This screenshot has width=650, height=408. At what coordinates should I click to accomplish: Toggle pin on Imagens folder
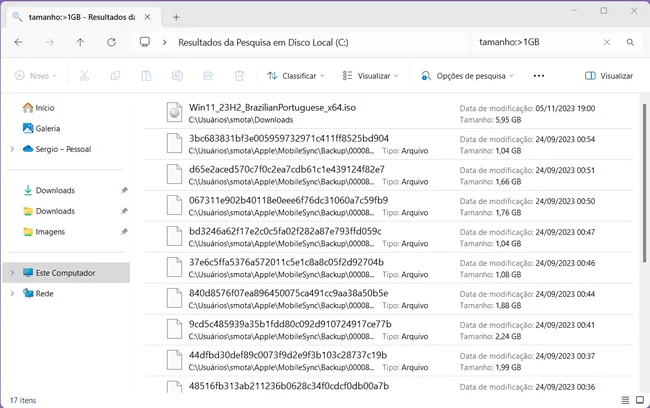124,231
